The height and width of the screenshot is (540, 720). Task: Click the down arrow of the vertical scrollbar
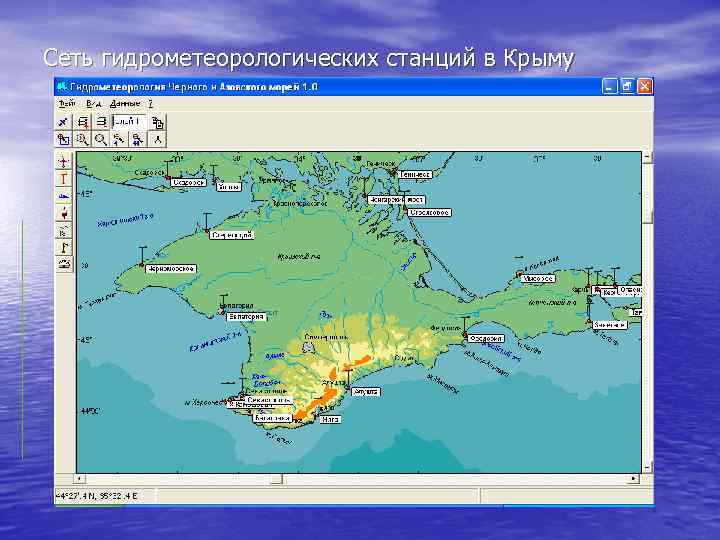click(x=647, y=468)
